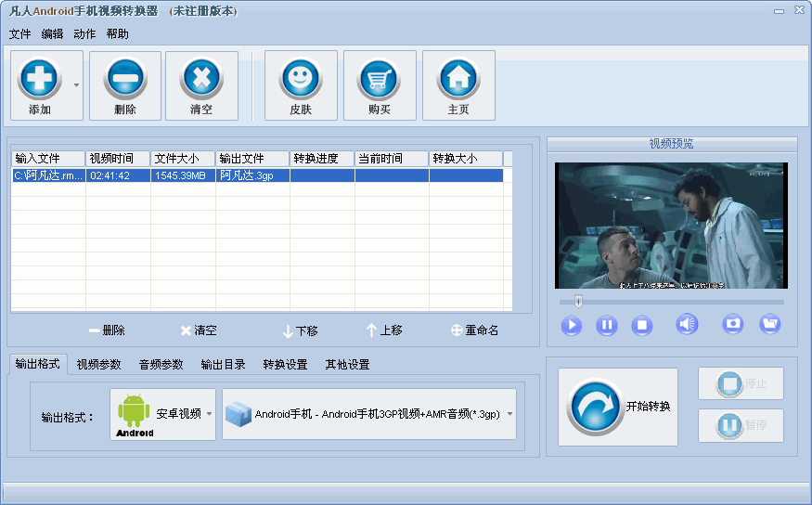812x505 pixels.
Task: Click the 1545.39MB size cell
Action: pos(183,175)
